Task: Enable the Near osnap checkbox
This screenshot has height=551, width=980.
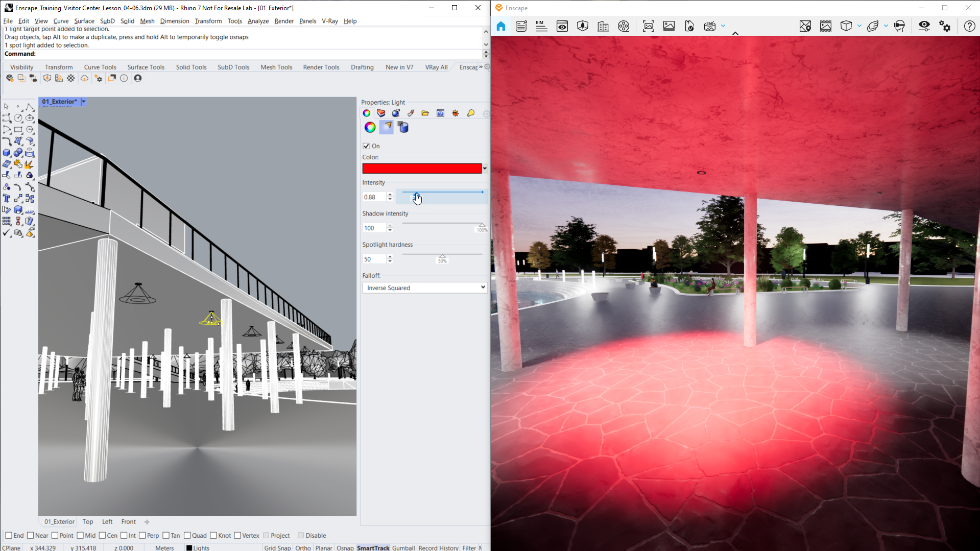Action: [x=31, y=535]
